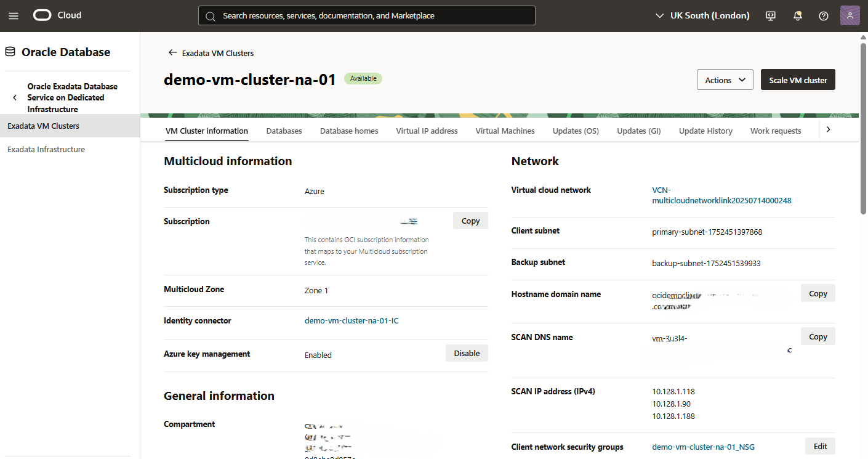Screen dimensions: 868x459
Task: Open the Virtual Machines tab
Action: (505, 131)
